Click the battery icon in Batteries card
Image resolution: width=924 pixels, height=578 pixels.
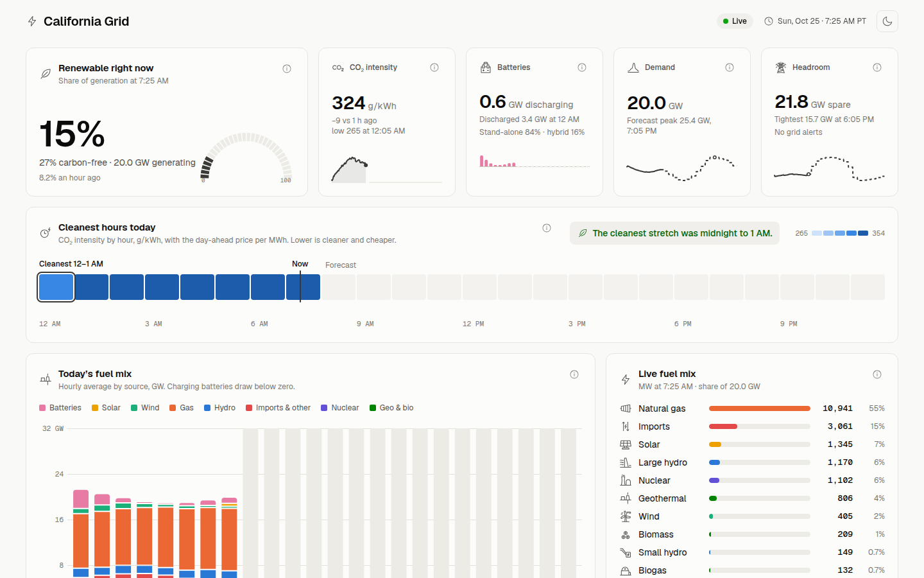[486, 67]
